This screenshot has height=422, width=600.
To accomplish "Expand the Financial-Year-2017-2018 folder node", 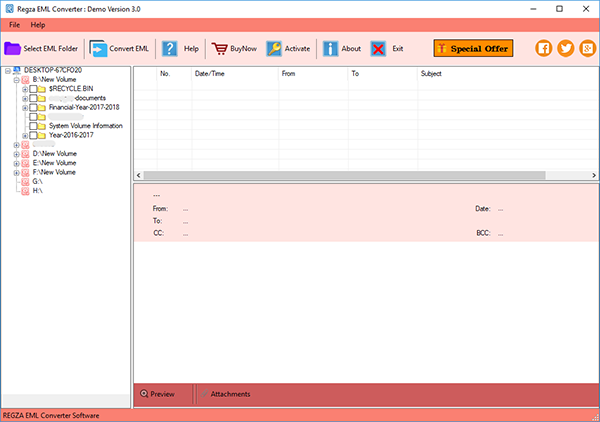I will (24, 108).
